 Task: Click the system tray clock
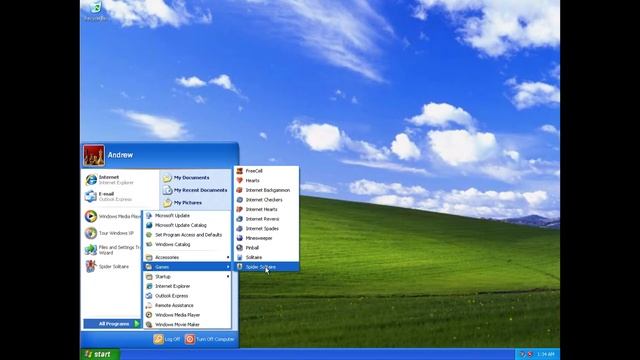[546, 354]
